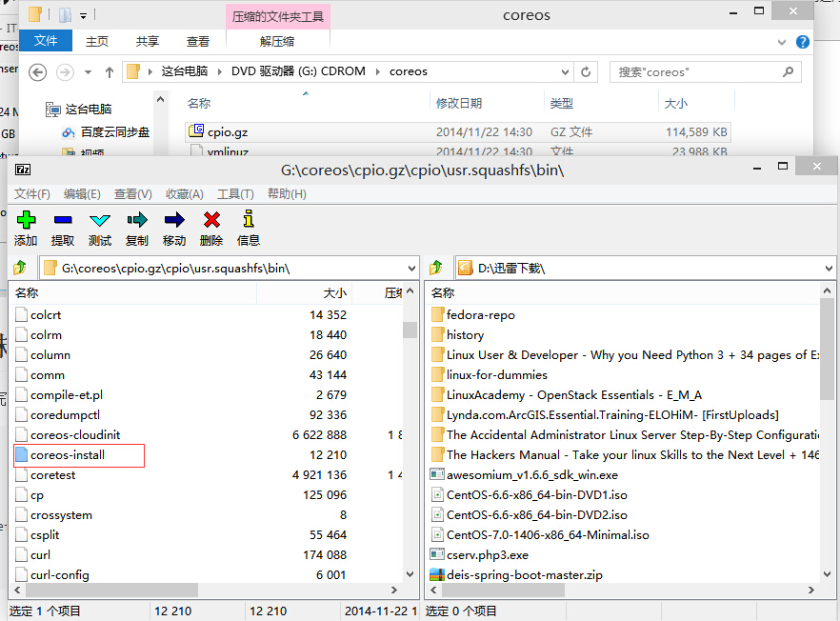Click the cpio.gz file icon in Explorer
This screenshot has width=840, height=621.
pyautogui.click(x=196, y=130)
